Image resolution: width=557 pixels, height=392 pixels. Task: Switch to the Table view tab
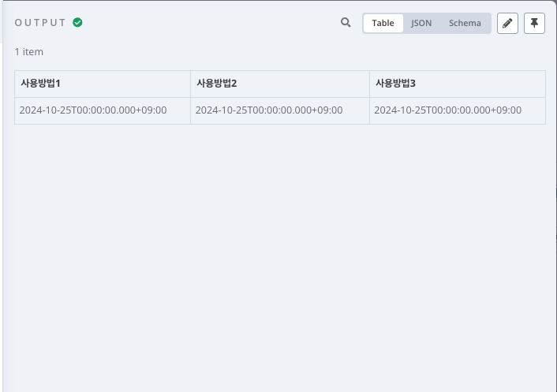click(x=383, y=23)
